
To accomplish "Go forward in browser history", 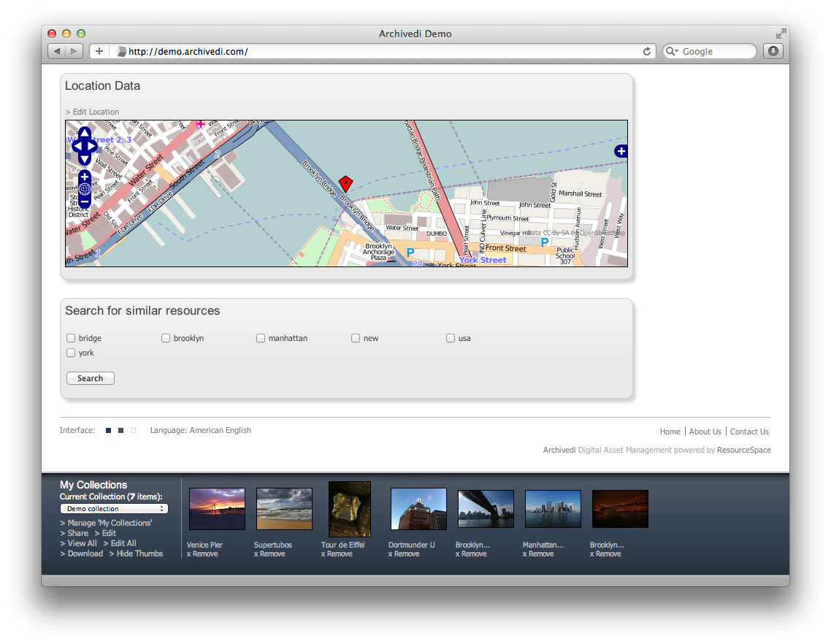I will (74, 51).
